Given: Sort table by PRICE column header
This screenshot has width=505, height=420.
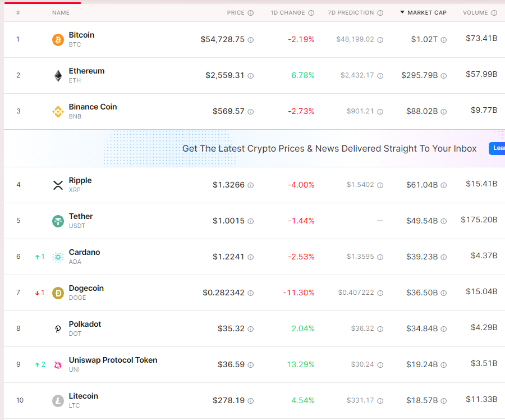Looking at the screenshot, I should click(x=236, y=12).
